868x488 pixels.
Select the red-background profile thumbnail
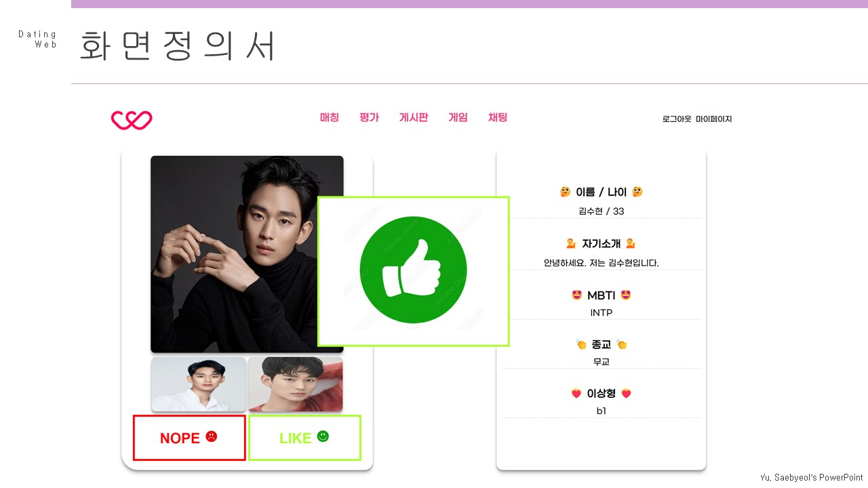pyautogui.click(x=296, y=384)
